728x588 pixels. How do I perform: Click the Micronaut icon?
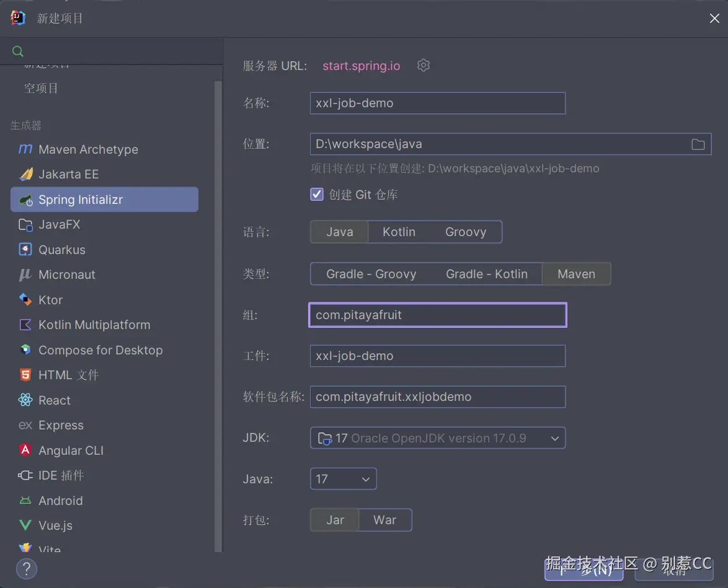25,274
